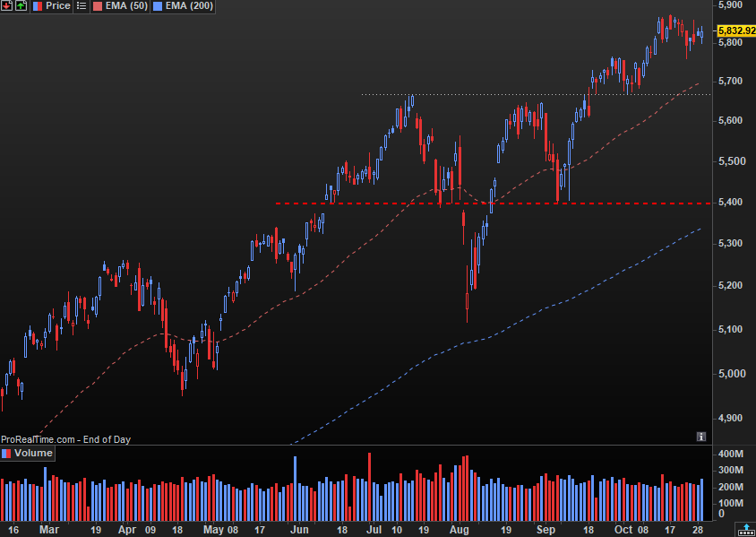Click the 400M volume axis label
This screenshot has width=756, height=537.
(x=730, y=454)
